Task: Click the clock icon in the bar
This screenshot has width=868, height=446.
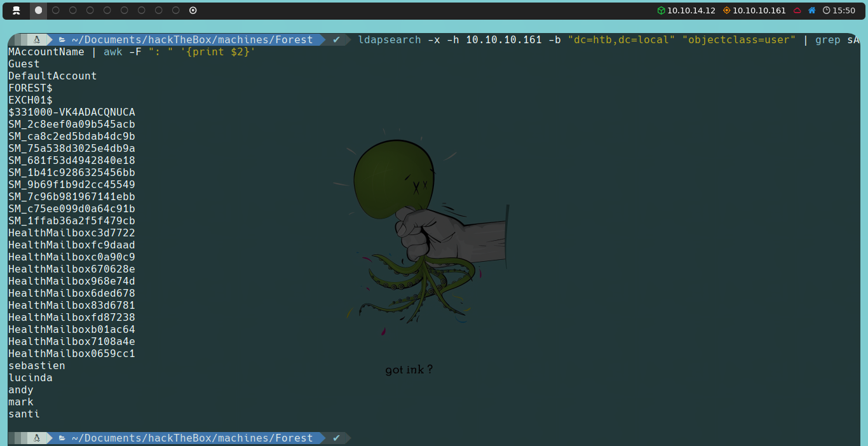Action: point(826,10)
